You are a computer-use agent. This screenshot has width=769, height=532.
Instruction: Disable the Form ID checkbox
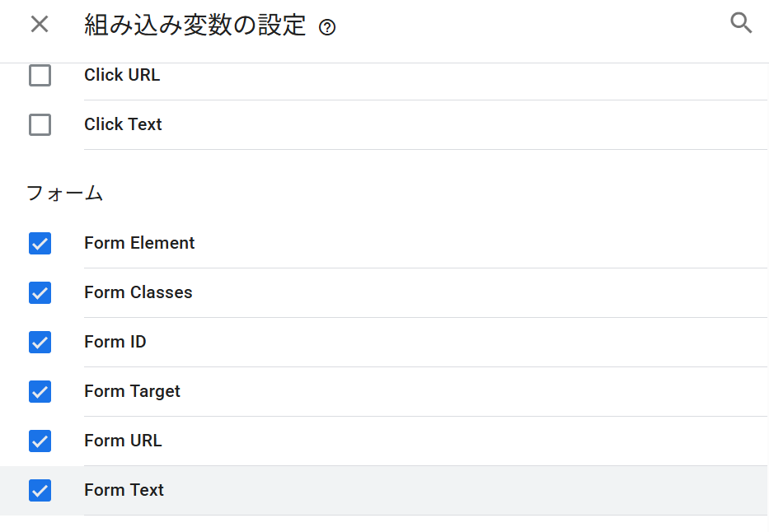(40, 343)
